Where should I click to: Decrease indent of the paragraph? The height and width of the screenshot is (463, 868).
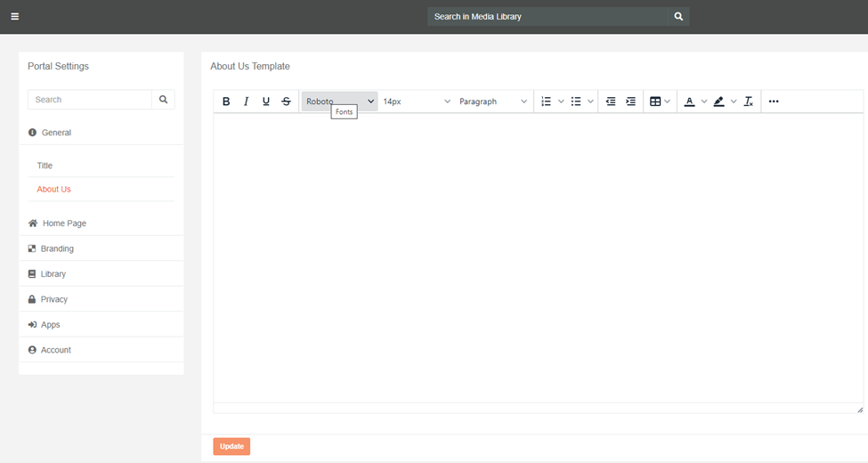611,102
